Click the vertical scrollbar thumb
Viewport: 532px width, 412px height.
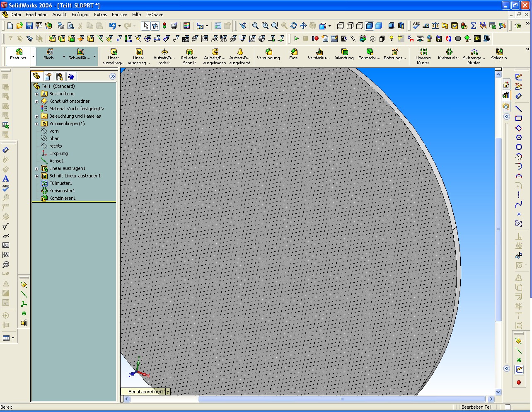point(498,230)
